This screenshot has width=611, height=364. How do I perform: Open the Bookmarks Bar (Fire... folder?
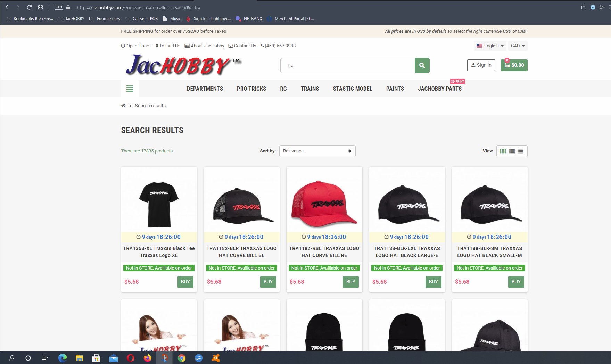[x=30, y=19]
